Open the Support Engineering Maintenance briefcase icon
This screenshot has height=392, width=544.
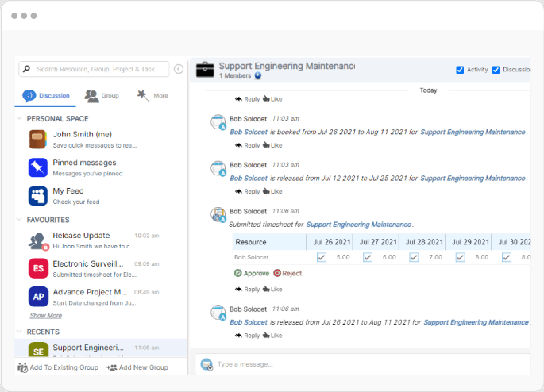(x=205, y=70)
